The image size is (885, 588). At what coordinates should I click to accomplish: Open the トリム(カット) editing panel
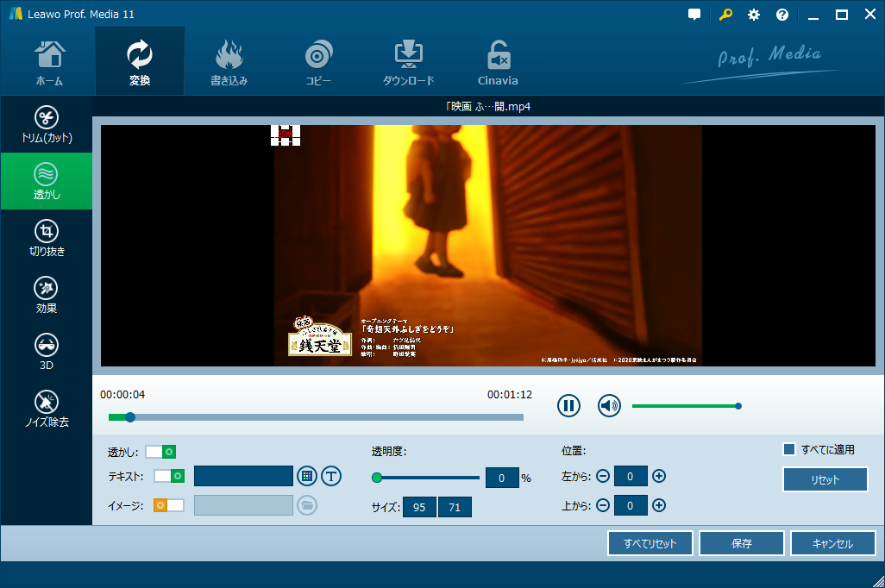click(x=47, y=125)
